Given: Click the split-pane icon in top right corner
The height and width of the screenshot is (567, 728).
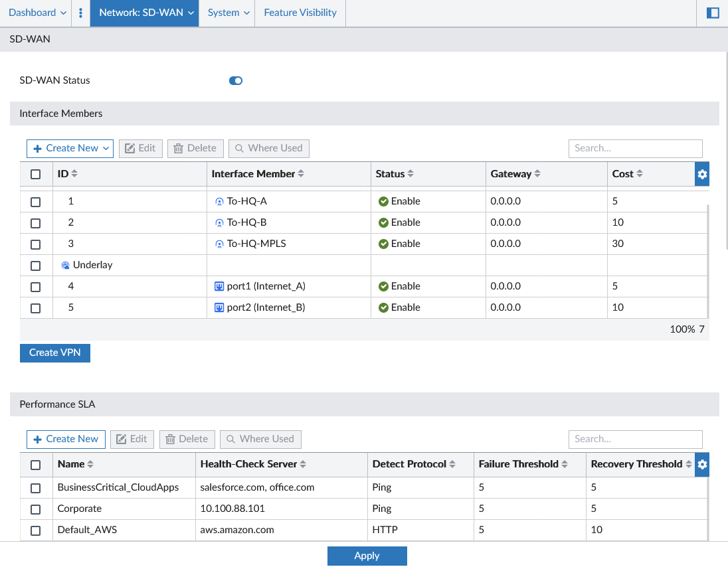Looking at the screenshot, I should pyautogui.click(x=713, y=13).
